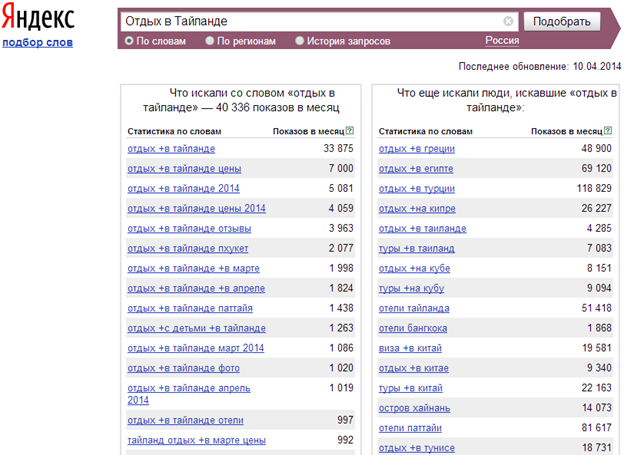Open the отдых +в тайланде отели link
Image resolution: width=624 pixels, height=455 pixels.
(x=185, y=420)
